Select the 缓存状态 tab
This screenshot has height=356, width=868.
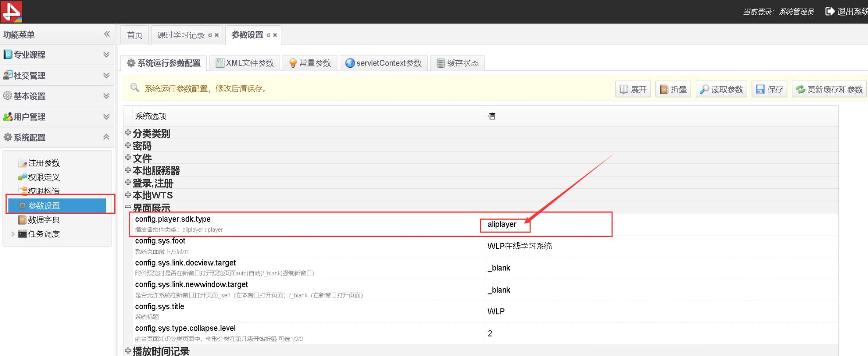457,63
